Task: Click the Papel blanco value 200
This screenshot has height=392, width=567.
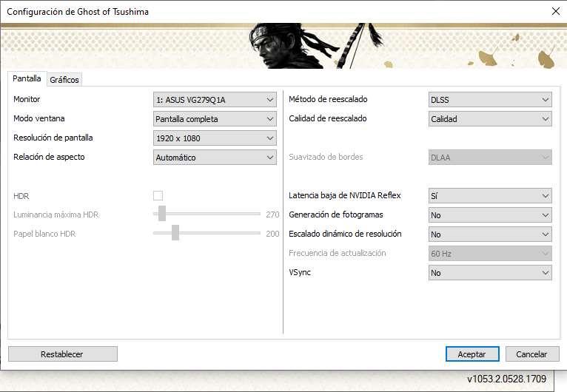Action: pos(272,234)
